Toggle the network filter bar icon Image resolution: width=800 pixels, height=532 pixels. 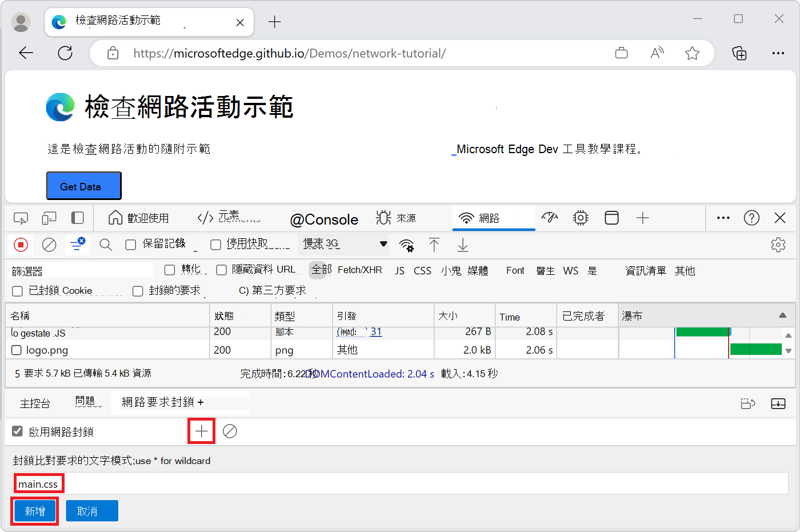(x=77, y=245)
